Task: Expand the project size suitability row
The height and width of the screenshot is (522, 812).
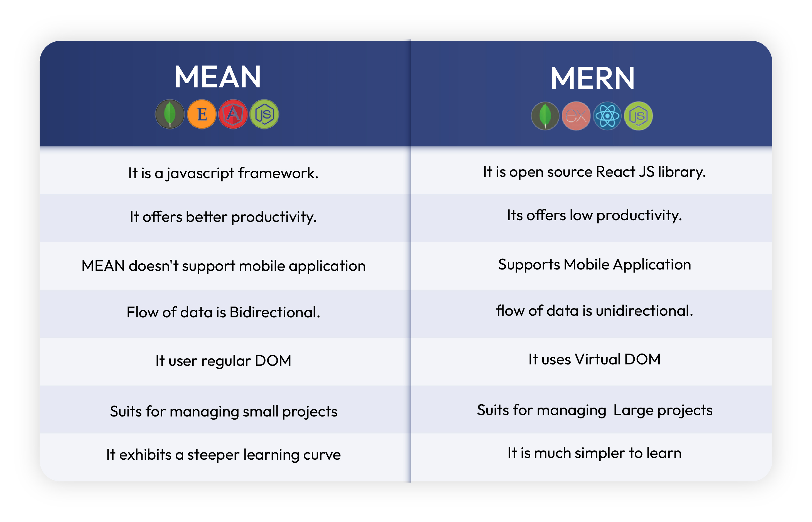Action: [x=406, y=408]
